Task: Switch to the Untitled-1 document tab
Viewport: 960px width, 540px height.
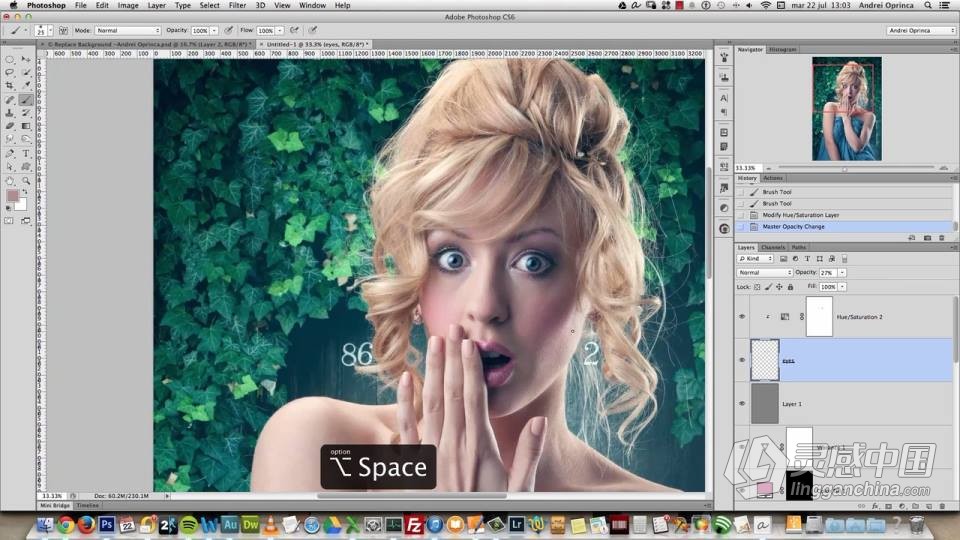Action: (317, 45)
